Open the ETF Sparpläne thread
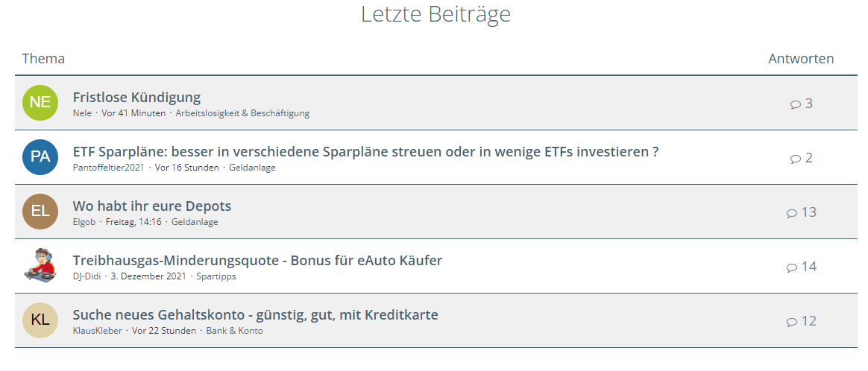The width and height of the screenshot is (868, 371). click(365, 152)
